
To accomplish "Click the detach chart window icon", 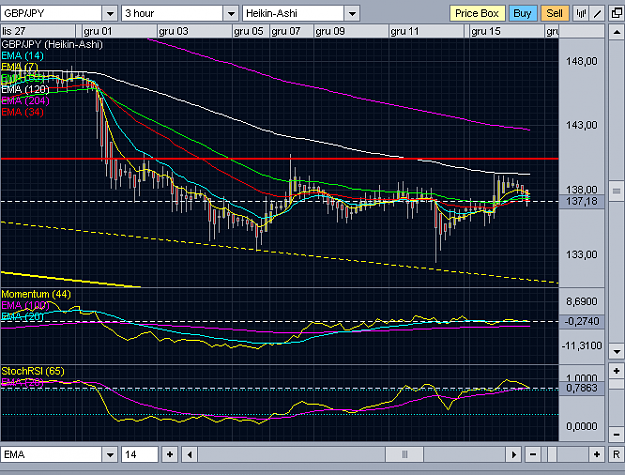I will (x=616, y=14).
